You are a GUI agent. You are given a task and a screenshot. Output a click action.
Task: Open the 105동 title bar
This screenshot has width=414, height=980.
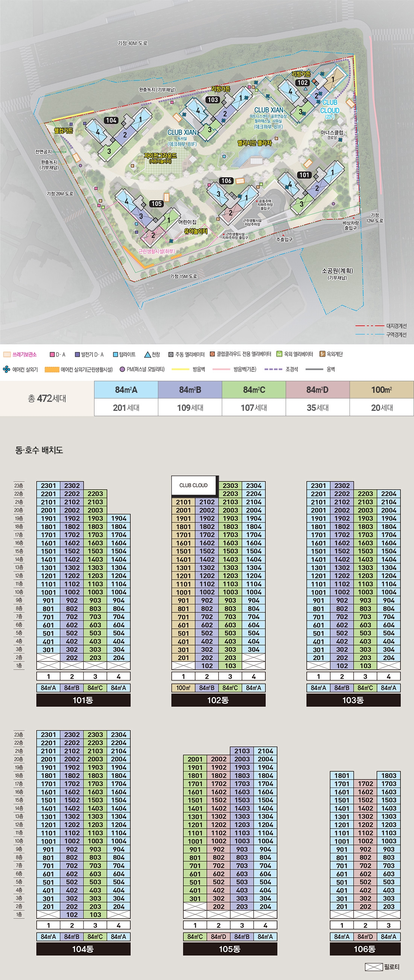[x=230, y=949]
